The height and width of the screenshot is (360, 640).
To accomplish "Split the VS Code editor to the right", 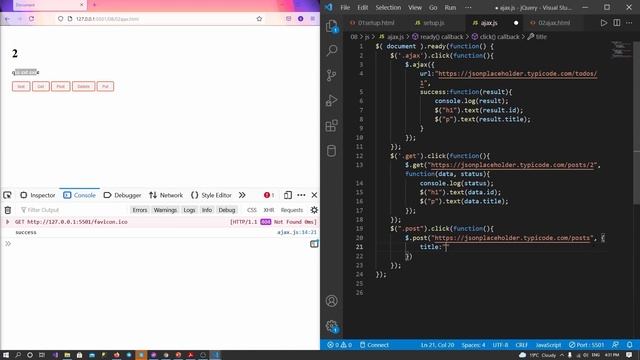I will (617, 23).
